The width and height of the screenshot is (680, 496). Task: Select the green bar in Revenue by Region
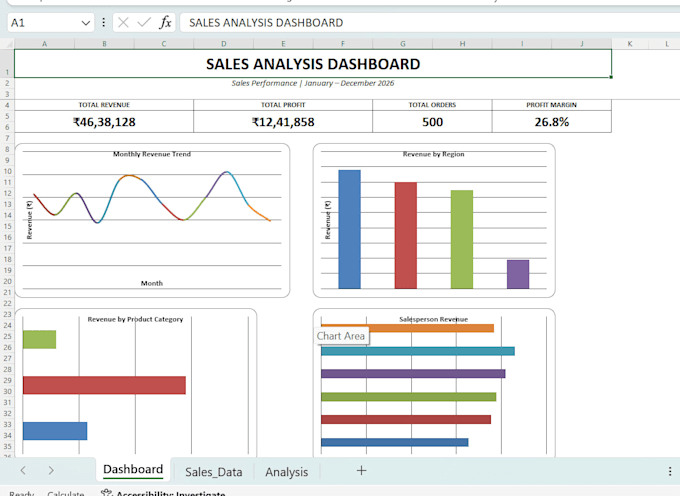[x=462, y=239]
